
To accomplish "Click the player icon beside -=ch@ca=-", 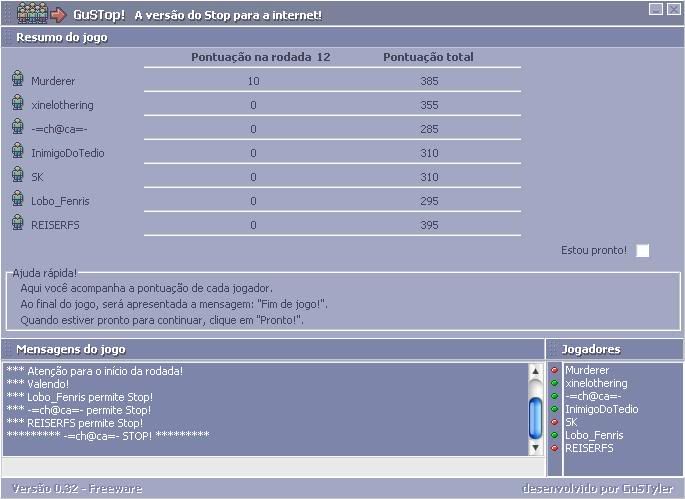I will 17,126.
